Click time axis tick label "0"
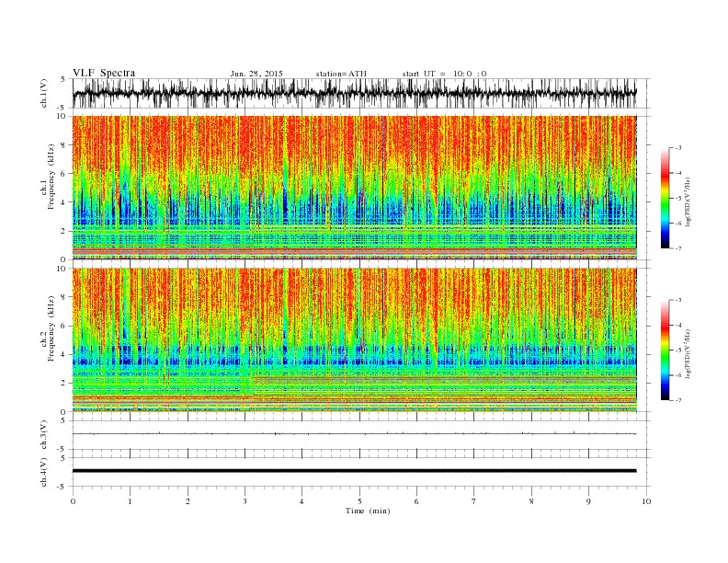The height and width of the screenshot is (563, 728). 73,501
